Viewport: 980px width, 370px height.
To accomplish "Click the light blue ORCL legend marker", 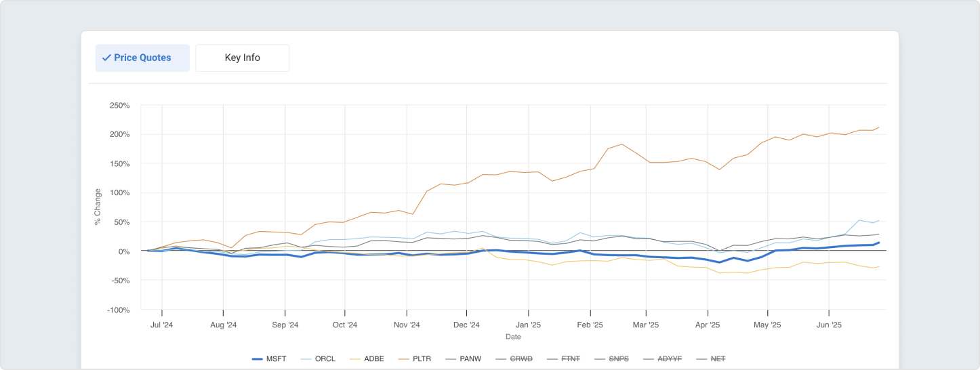I will click(x=306, y=358).
